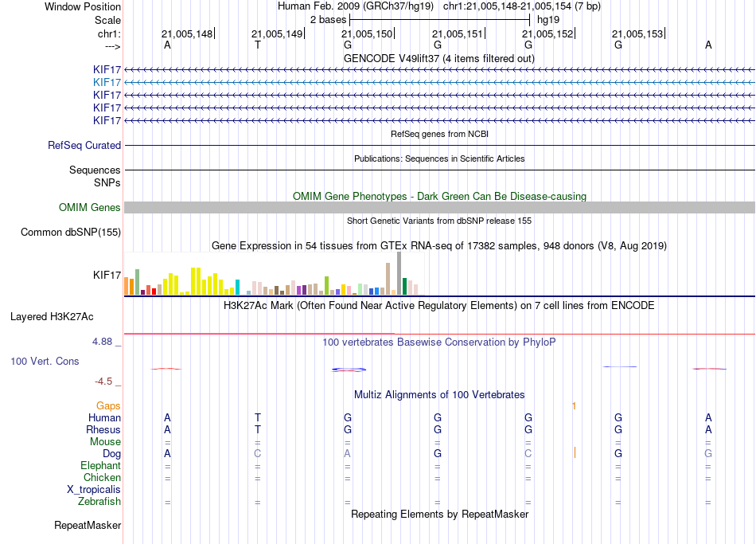Select the Rhesus species label
This screenshot has width=756, height=544.
pyautogui.click(x=103, y=429)
